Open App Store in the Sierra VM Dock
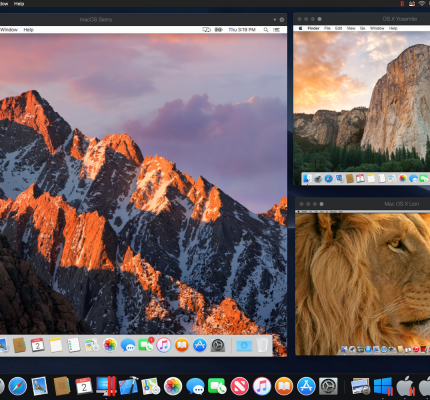 pyautogui.click(x=200, y=345)
